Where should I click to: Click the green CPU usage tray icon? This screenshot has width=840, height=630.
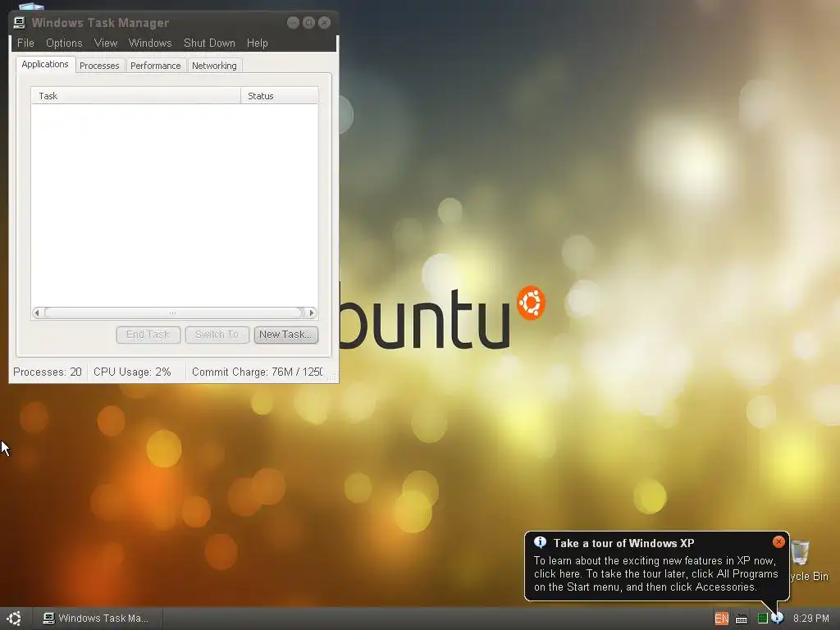762,619
